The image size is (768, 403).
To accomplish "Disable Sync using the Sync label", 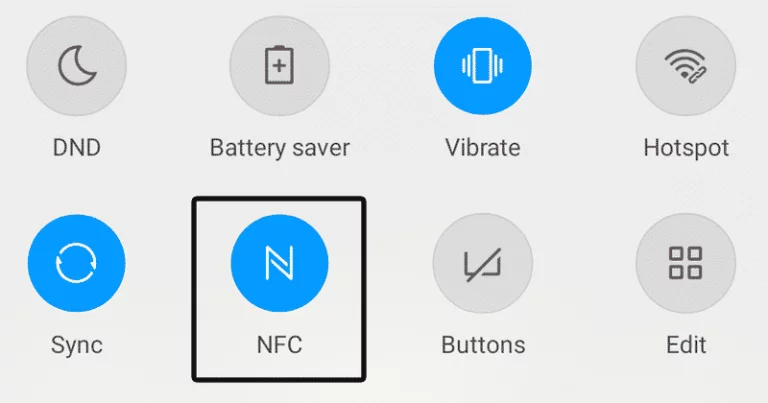I will (x=77, y=346).
